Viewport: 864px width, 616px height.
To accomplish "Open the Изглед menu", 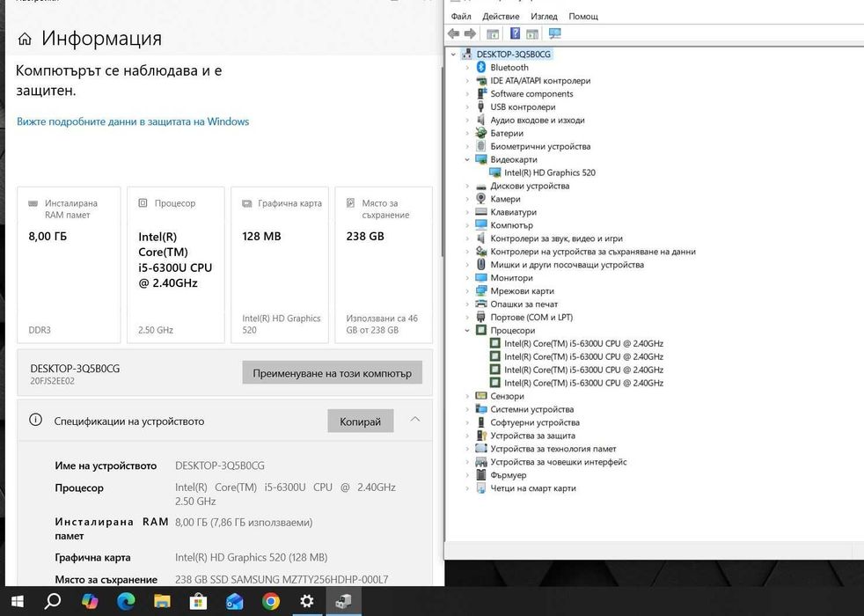I will 544,16.
